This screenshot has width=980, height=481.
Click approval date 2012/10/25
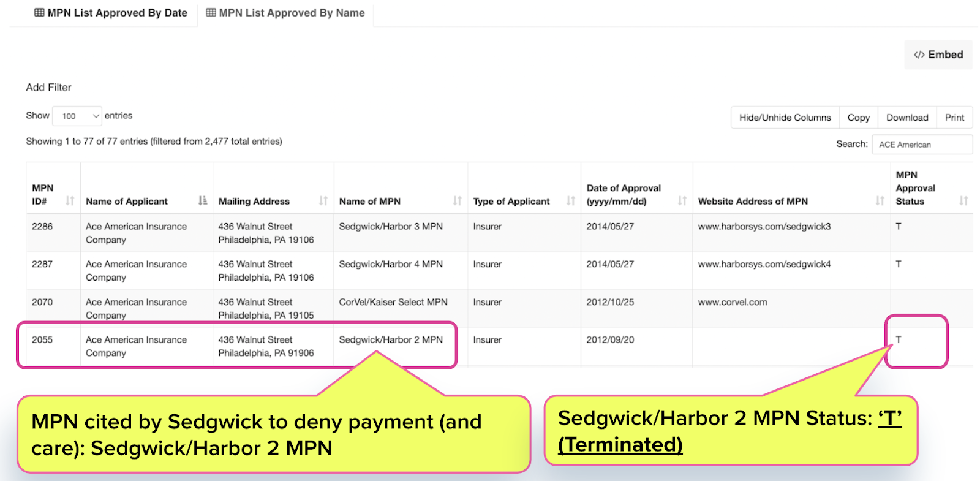pyautogui.click(x=610, y=302)
